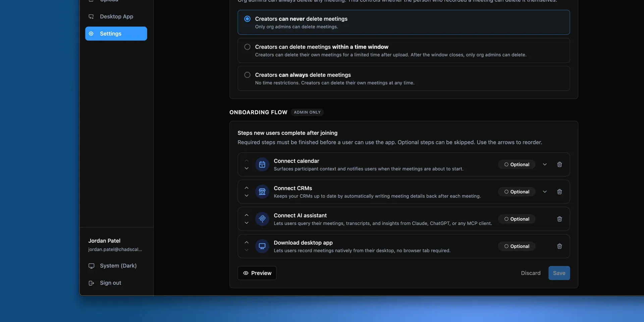The height and width of the screenshot is (322, 644).
Task: Open Desktop App in the sidebar
Action: pos(116,16)
